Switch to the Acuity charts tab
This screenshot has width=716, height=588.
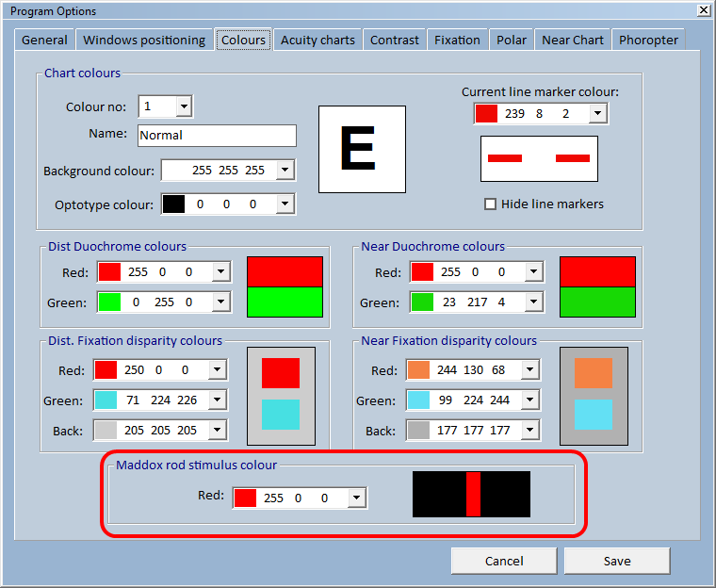tap(317, 41)
